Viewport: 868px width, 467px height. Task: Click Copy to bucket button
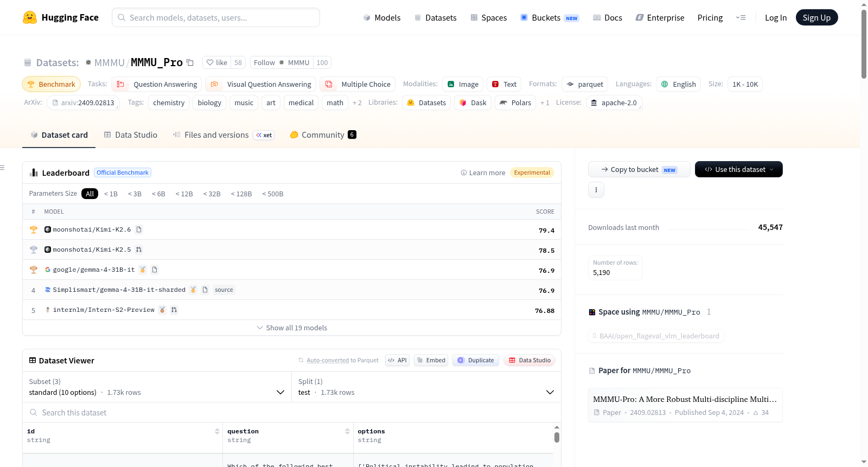(x=639, y=169)
